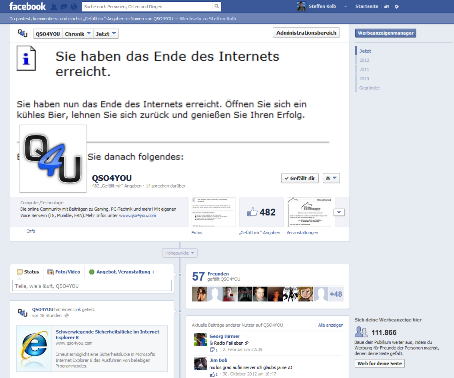
Task: Click the facebook logo
Action: tap(27, 6)
